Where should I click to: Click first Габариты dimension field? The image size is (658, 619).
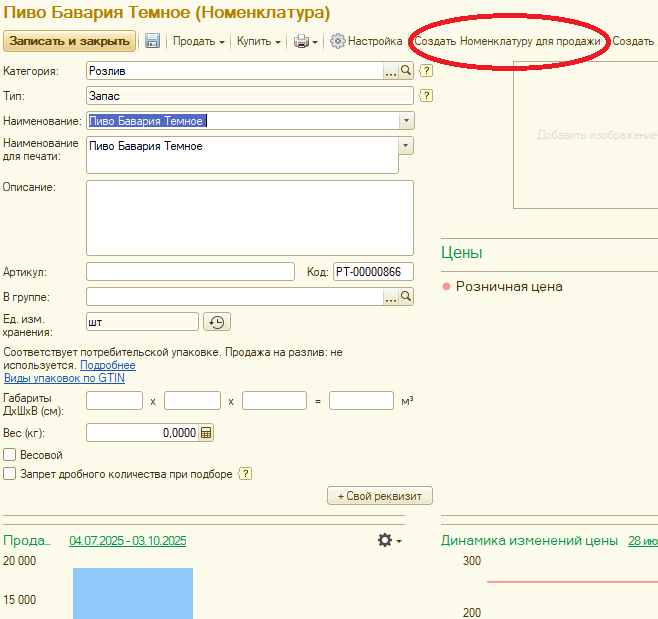click(x=114, y=400)
